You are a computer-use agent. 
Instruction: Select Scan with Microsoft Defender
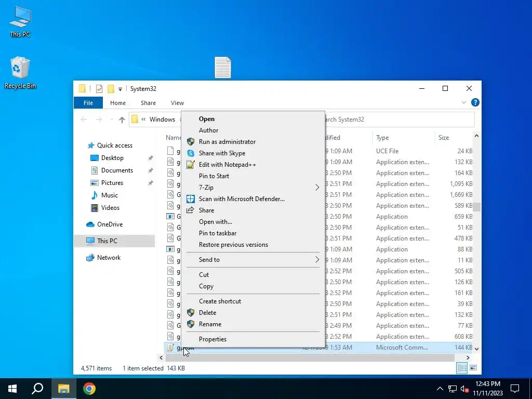tap(253, 199)
